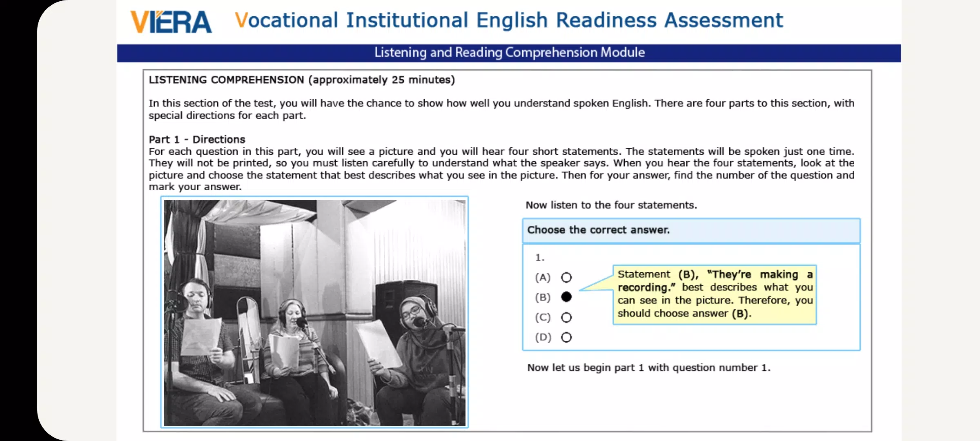
Task: Click the 'Part 1 - Directions' heading
Action: click(197, 140)
